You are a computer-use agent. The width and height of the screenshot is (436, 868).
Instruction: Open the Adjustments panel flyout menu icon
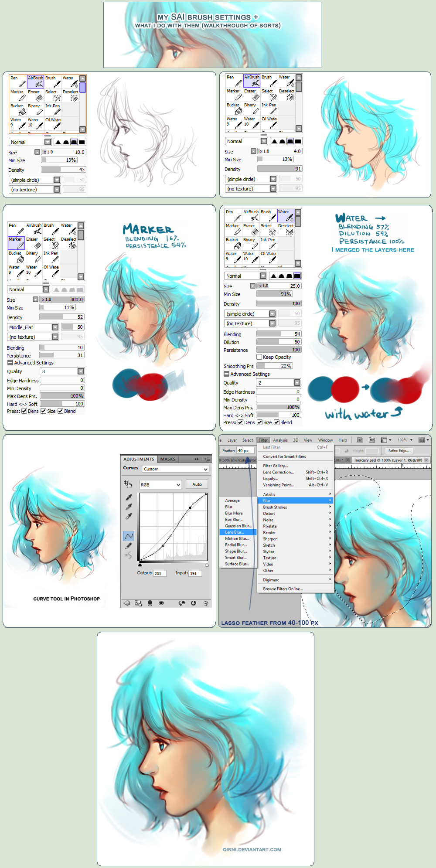click(x=207, y=459)
